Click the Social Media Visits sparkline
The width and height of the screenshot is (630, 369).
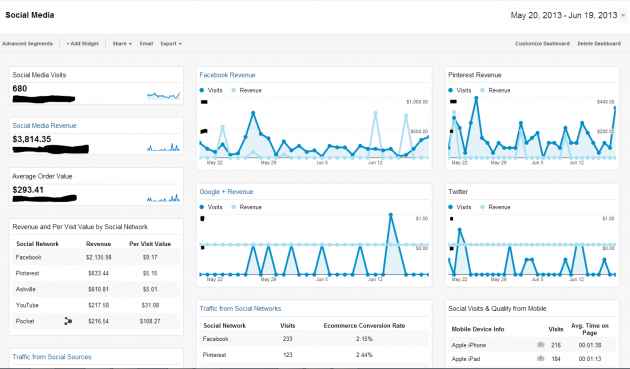click(164, 95)
